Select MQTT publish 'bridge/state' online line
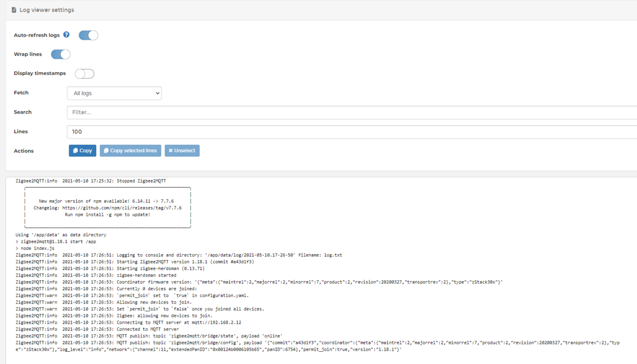This screenshot has width=637, height=364. (x=149, y=336)
